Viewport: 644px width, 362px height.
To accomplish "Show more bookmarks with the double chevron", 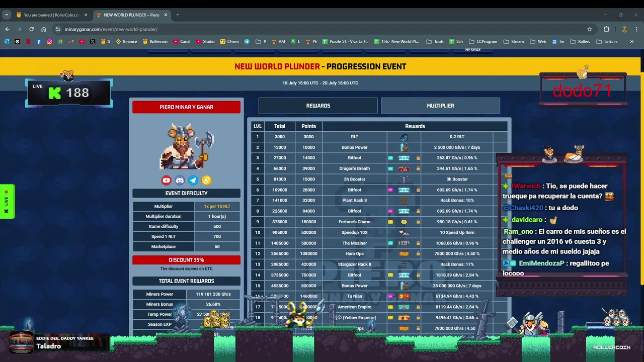I will point(631,42).
